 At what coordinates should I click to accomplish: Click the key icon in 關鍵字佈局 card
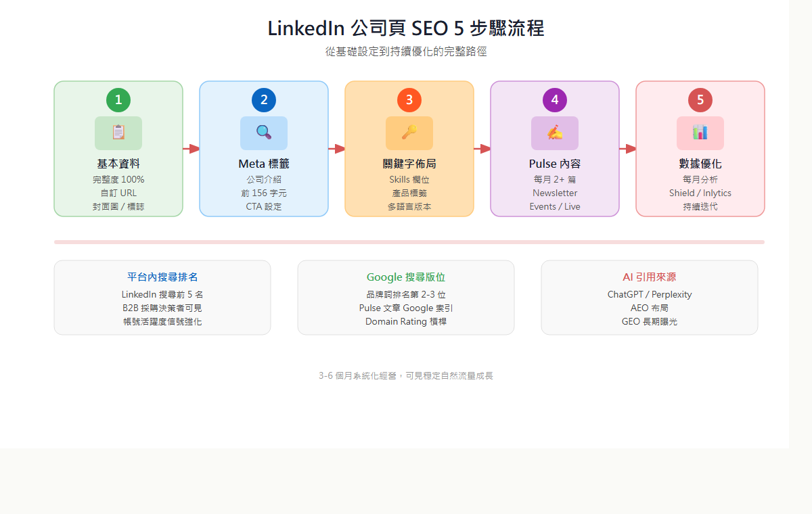[409, 133]
